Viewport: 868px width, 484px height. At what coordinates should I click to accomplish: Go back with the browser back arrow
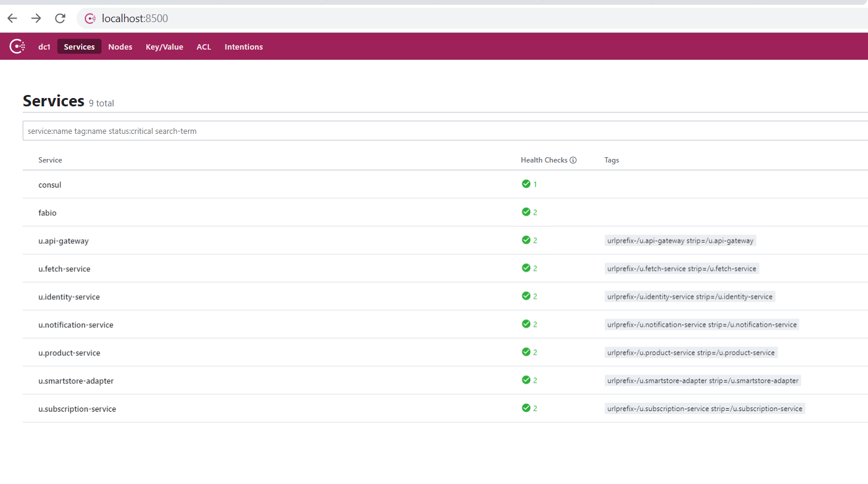pos(12,19)
